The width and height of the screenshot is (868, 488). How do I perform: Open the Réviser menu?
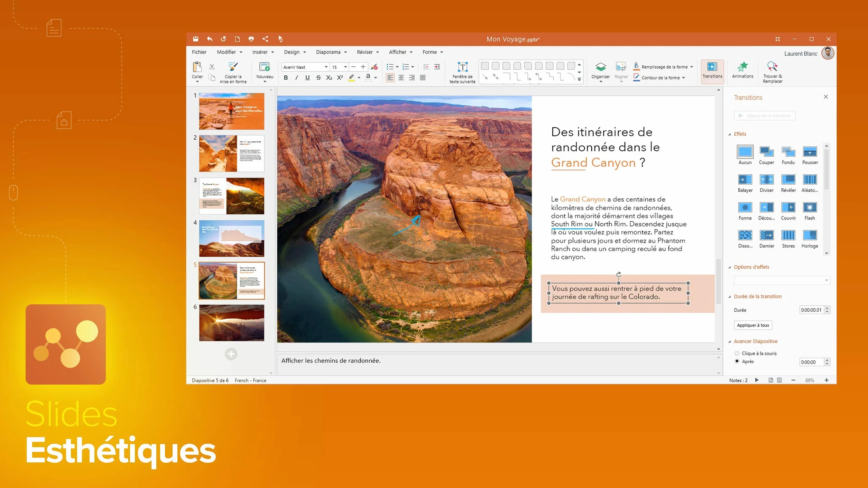point(368,52)
